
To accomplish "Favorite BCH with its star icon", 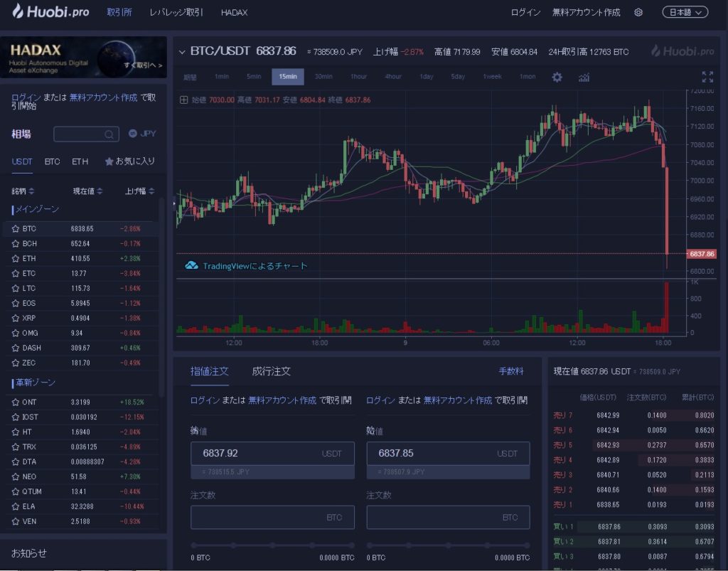I will [x=16, y=244].
